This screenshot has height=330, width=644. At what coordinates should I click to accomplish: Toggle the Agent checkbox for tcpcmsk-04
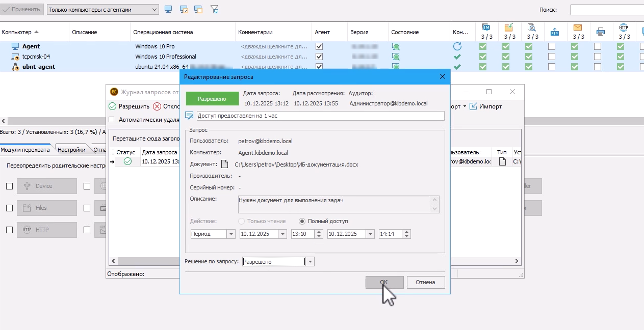point(319,57)
